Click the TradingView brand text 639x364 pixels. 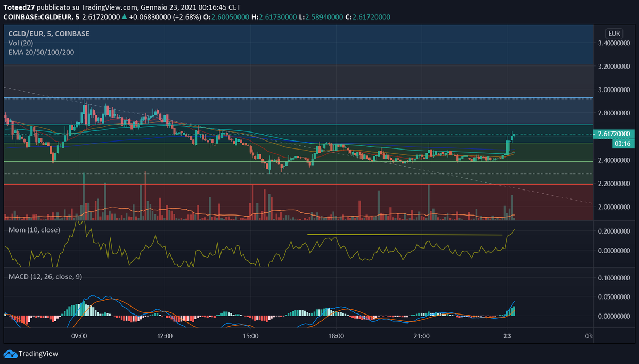[x=38, y=353]
